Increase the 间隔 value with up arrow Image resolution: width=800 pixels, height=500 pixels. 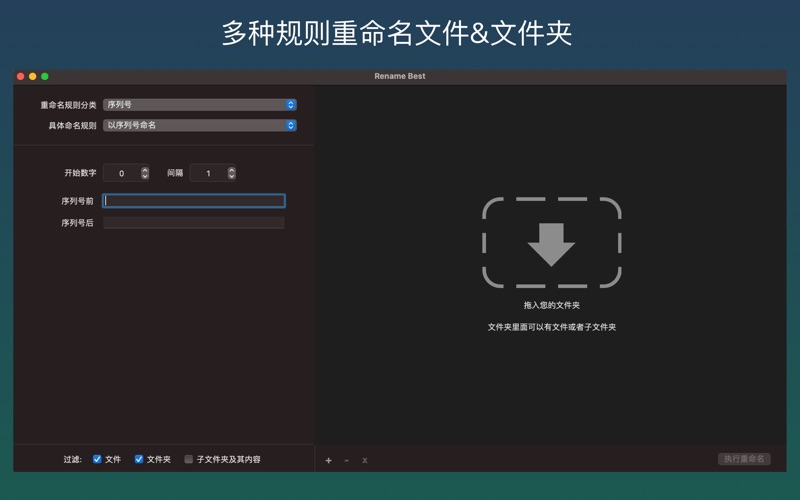point(232,169)
